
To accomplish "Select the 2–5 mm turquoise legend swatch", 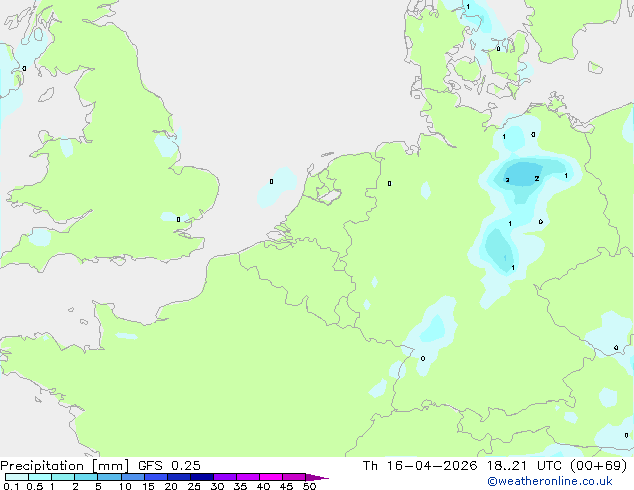I will [86, 477].
